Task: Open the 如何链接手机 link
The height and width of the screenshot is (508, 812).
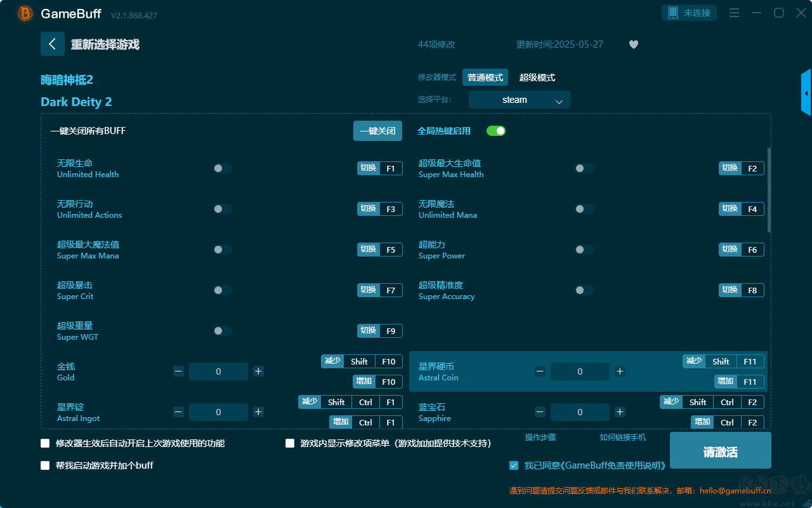Action: click(622, 438)
